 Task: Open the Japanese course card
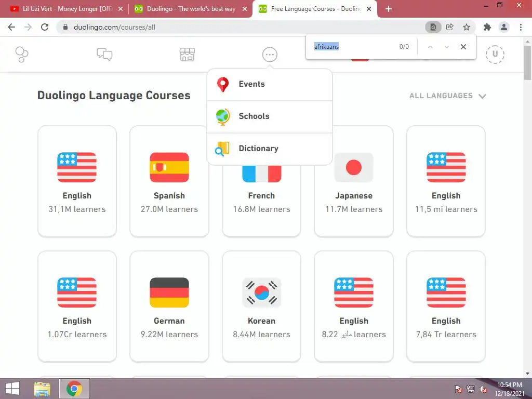[x=354, y=181]
